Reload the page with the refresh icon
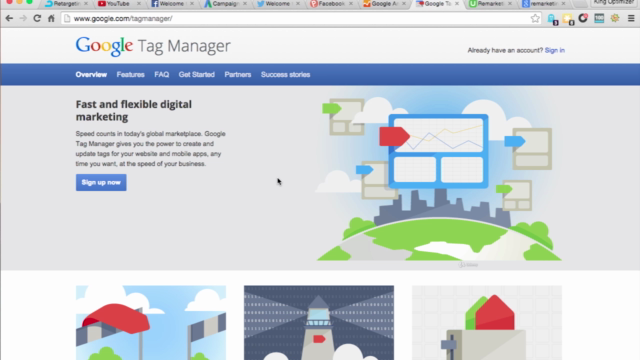640x360 pixels. [37, 18]
